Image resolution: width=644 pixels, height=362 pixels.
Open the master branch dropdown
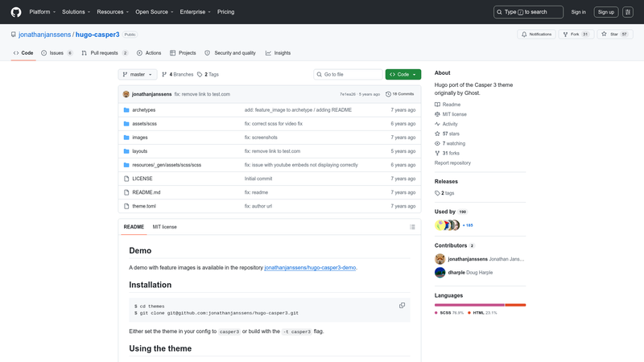138,74
